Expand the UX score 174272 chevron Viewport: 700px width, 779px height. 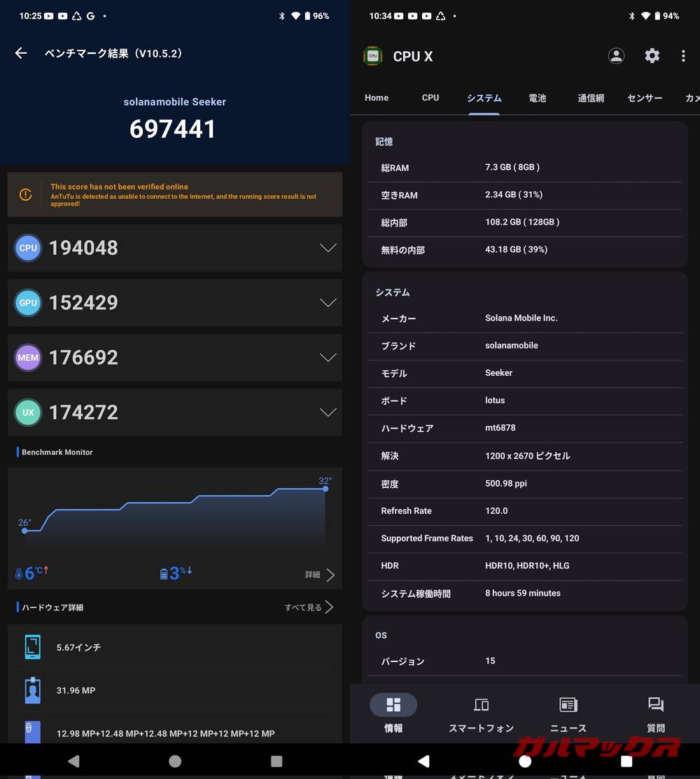coord(328,412)
